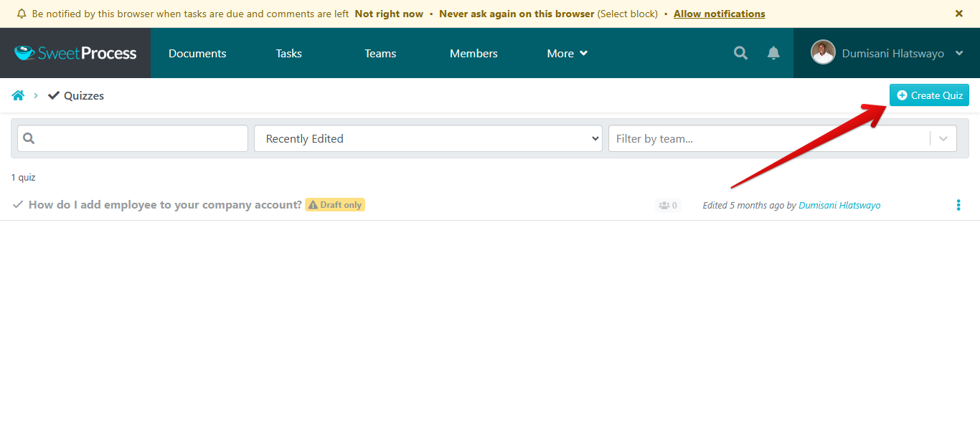The image size is (980, 435).
Task: Click the '1 quiz' count text
Action: coord(23,177)
